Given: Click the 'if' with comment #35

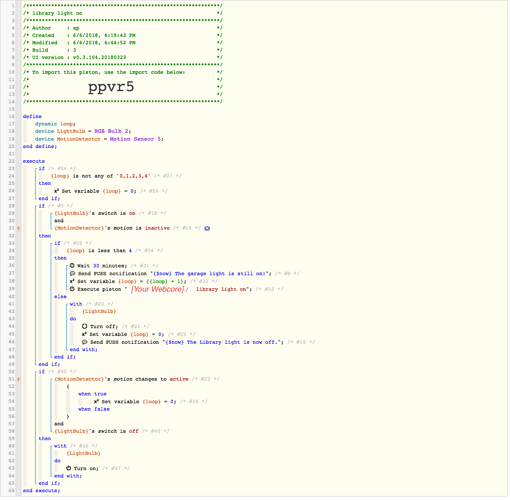Looking at the screenshot, I should point(41,373).
